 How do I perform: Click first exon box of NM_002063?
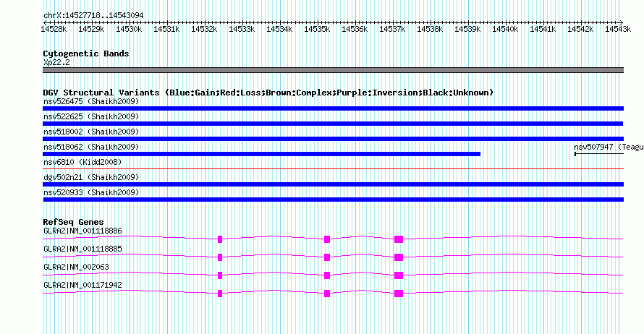[x=220, y=275]
